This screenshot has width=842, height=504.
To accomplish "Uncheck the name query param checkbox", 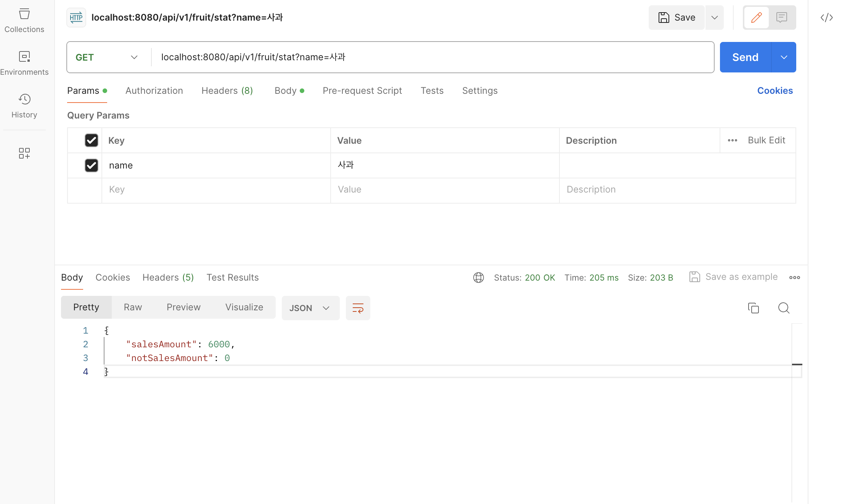I will pos(91,165).
